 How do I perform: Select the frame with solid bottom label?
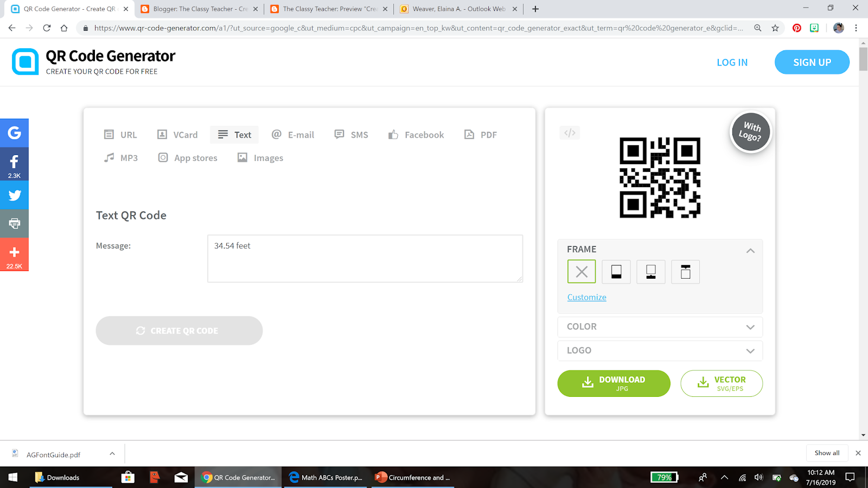click(616, 272)
